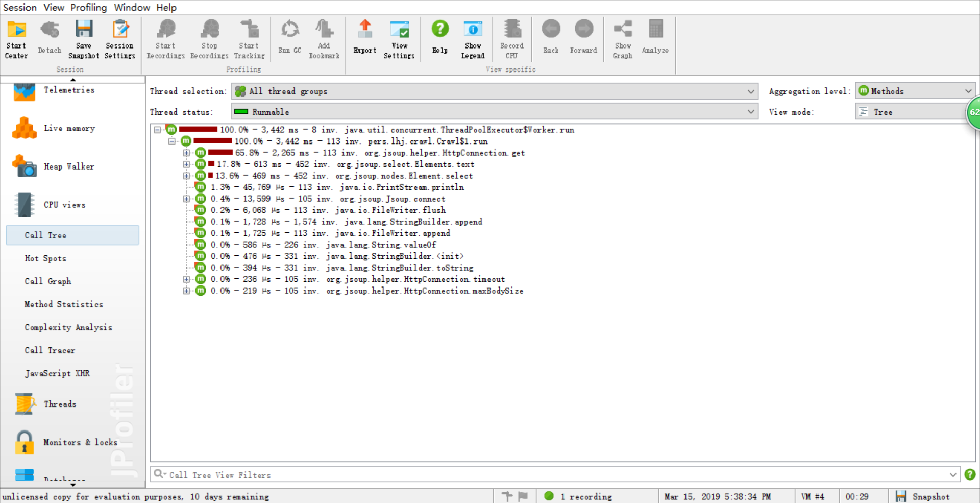Click the pin icon in the status bar
Screen dimensions: 980x503
click(x=507, y=496)
